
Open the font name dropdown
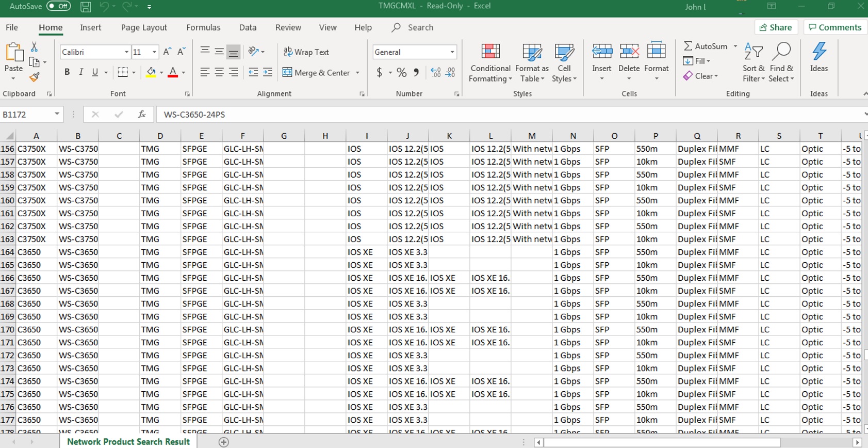tap(126, 52)
